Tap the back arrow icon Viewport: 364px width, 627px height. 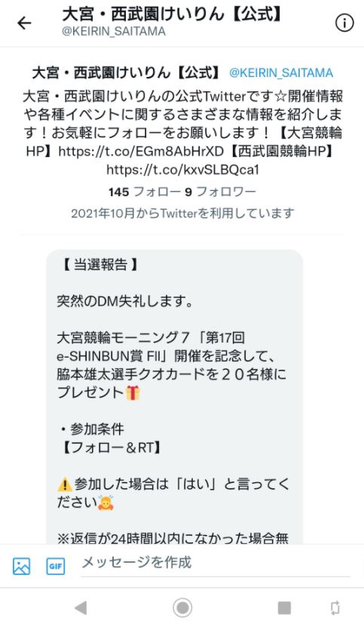click(24, 23)
